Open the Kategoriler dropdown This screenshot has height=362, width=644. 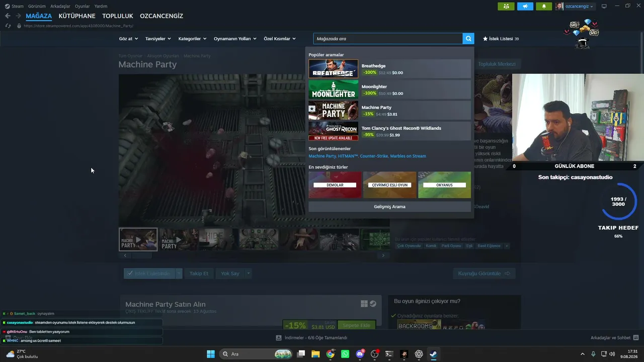pyautogui.click(x=192, y=39)
